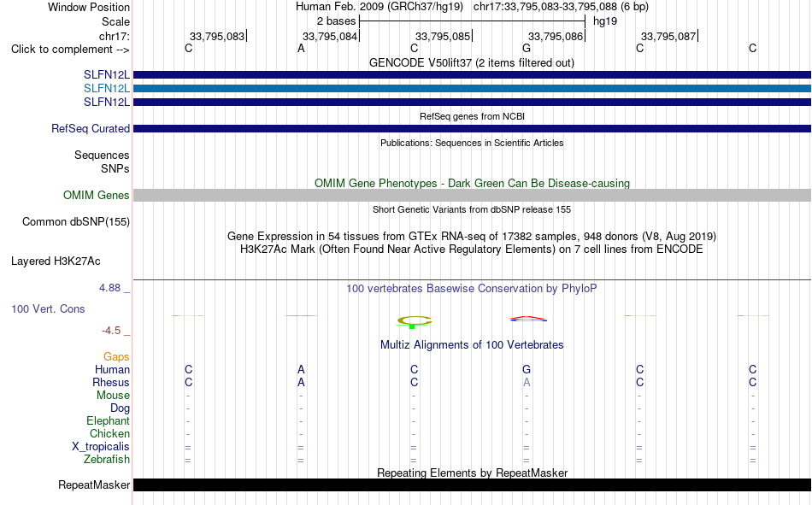Click the 'H3K27Ac Mark' ENCODE track title
Screen dimensions: 812x505
point(472,250)
